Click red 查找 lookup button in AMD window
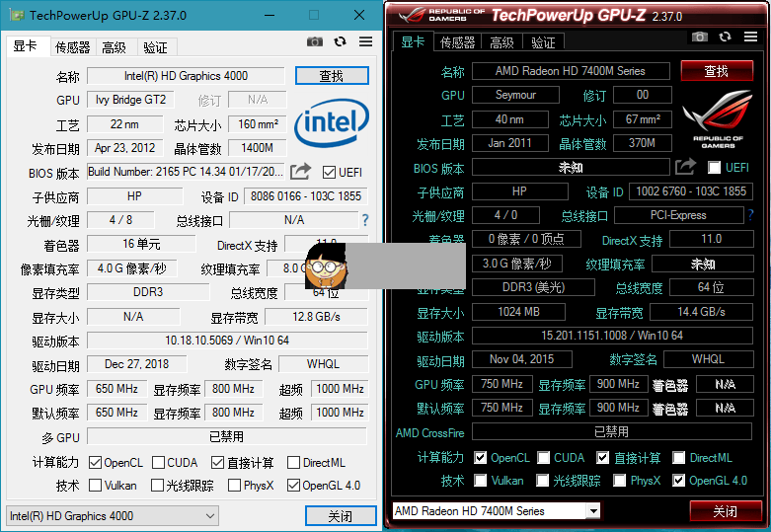Screen dimensions: 771x532 point(717,71)
